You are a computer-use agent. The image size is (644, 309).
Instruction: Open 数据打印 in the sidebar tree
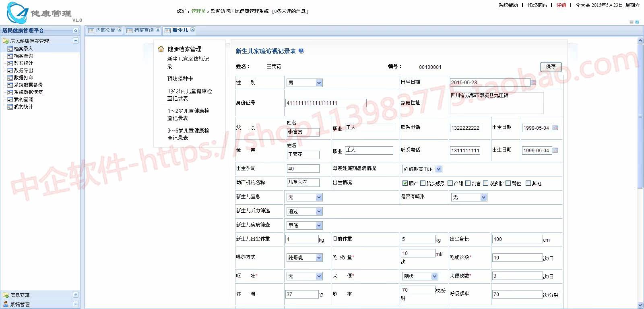(23, 78)
